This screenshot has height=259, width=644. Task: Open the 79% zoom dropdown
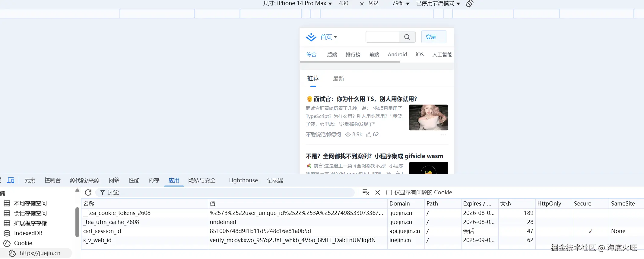(x=401, y=3)
